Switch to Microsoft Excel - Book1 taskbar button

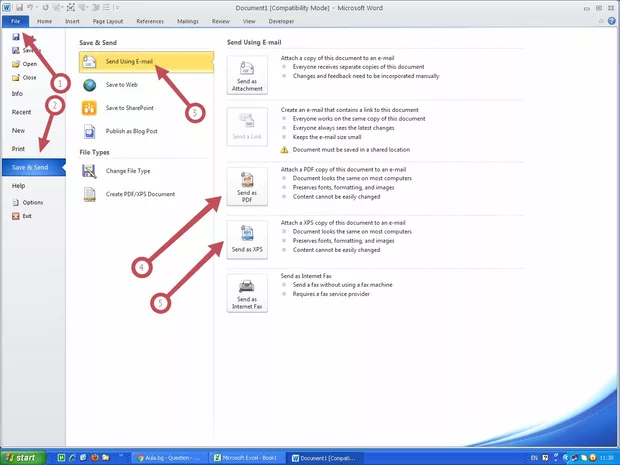(x=247, y=458)
